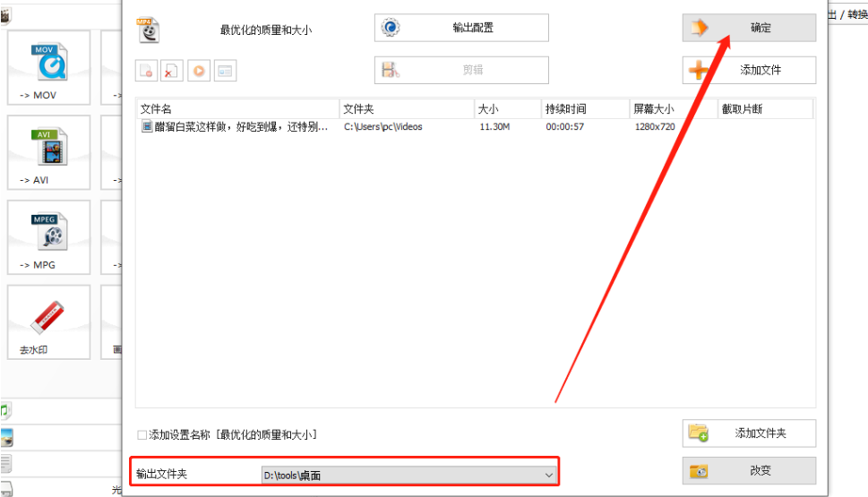Click the gear icon on 输出配置

(391, 27)
